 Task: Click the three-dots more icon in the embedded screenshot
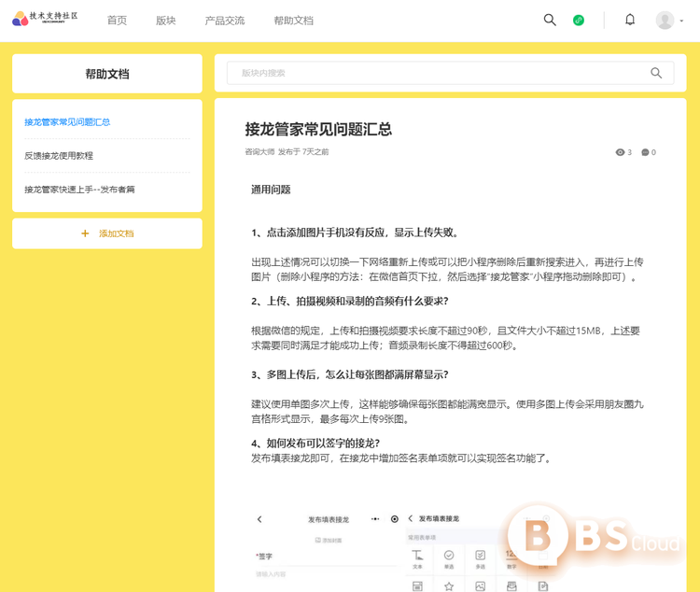[375, 519]
